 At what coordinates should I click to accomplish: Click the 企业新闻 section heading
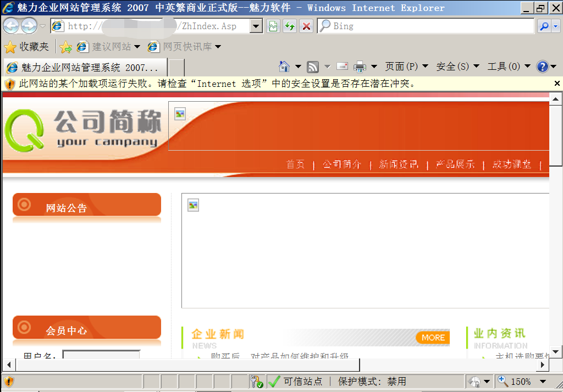pyautogui.click(x=218, y=334)
